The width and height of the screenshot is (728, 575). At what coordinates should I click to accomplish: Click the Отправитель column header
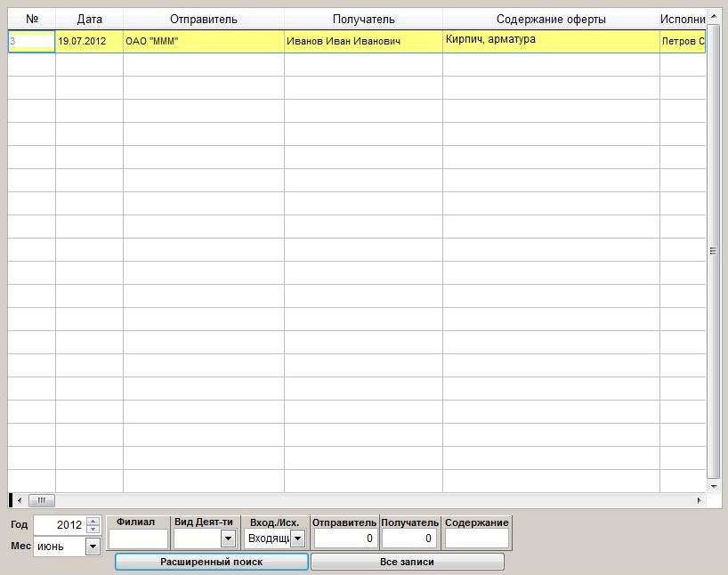tap(203, 20)
